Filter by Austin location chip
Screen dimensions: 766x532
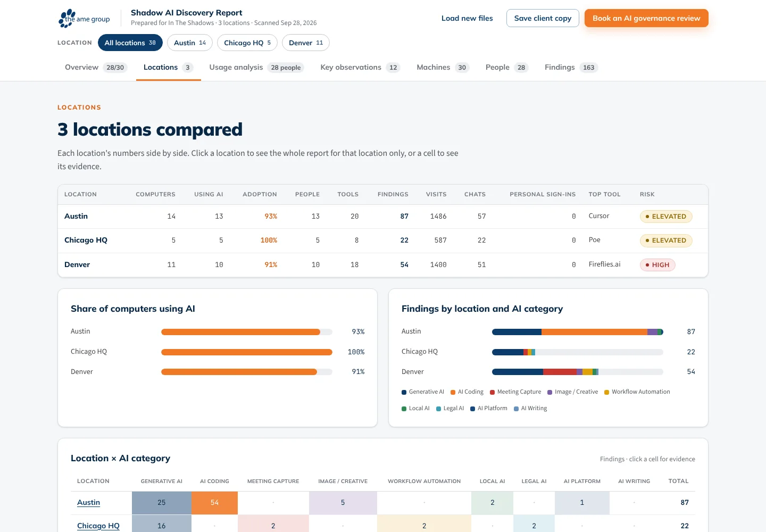click(190, 43)
